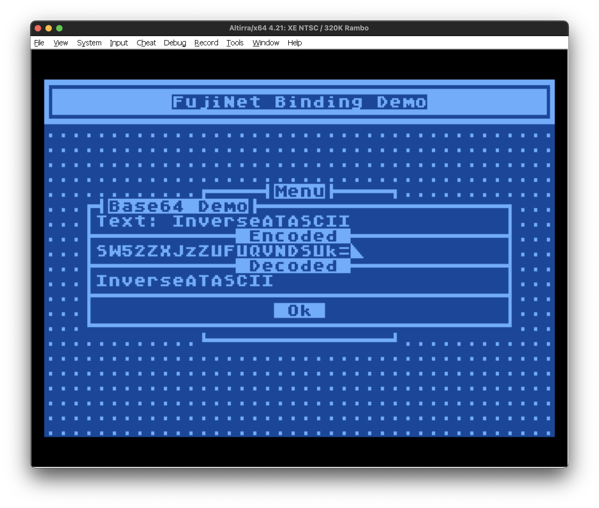This screenshot has height=508, width=599.
Task: Click the Ok button in Base64 dialog
Action: coord(299,311)
